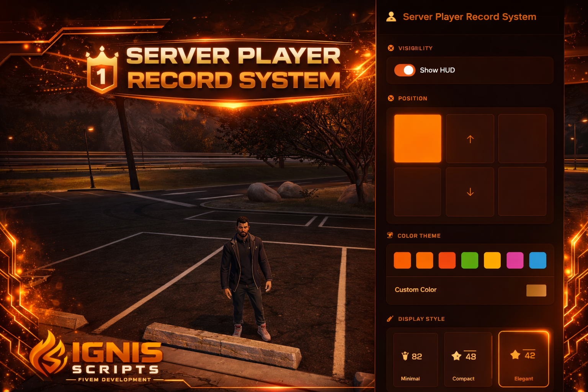Click the Visibility section icon
Image resolution: width=588 pixels, height=392 pixels.
point(390,48)
